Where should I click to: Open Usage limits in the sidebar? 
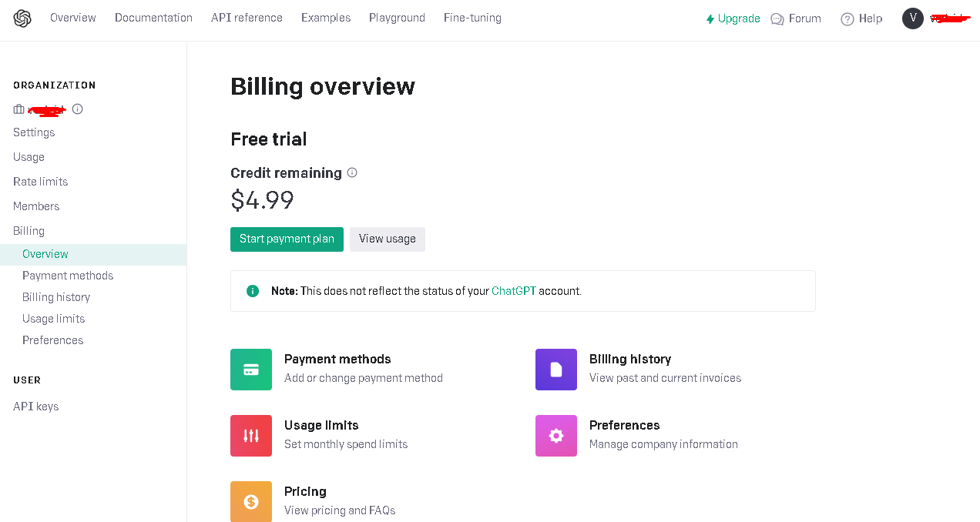pos(54,319)
